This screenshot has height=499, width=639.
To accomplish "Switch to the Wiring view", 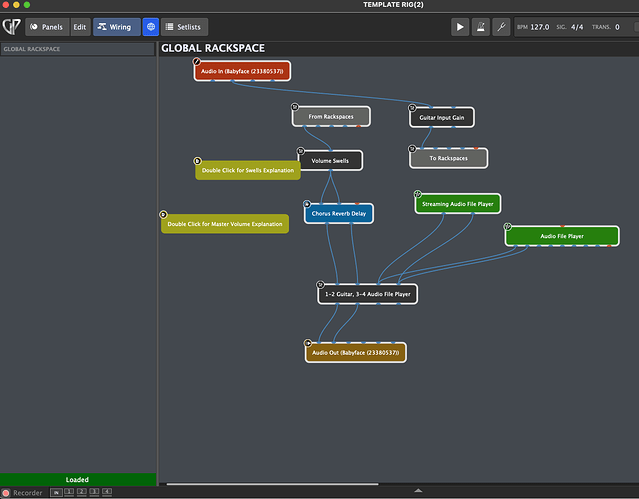I will [x=116, y=27].
